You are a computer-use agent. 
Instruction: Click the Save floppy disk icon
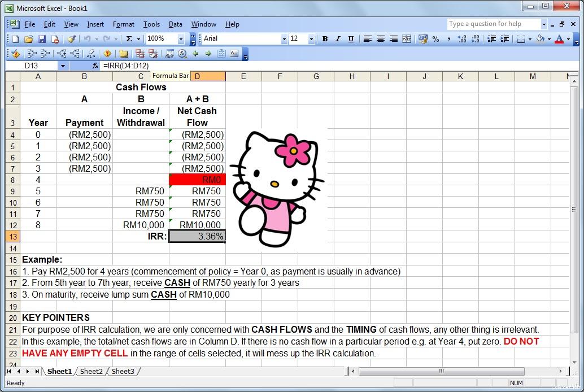42,39
